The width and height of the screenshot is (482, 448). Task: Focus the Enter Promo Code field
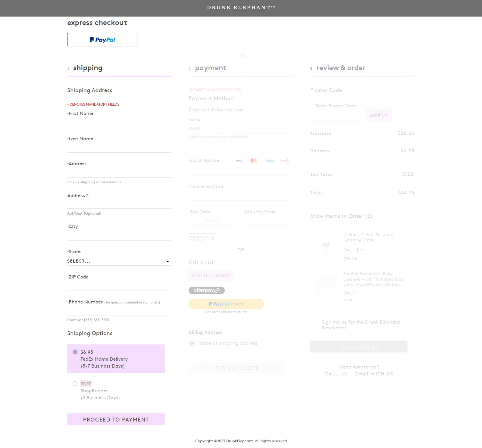tap(336, 115)
